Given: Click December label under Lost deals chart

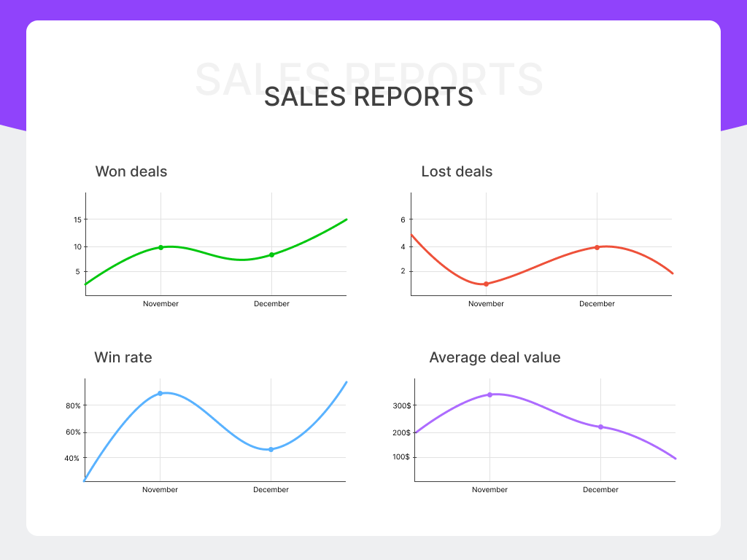Looking at the screenshot, I should [597, 303].
